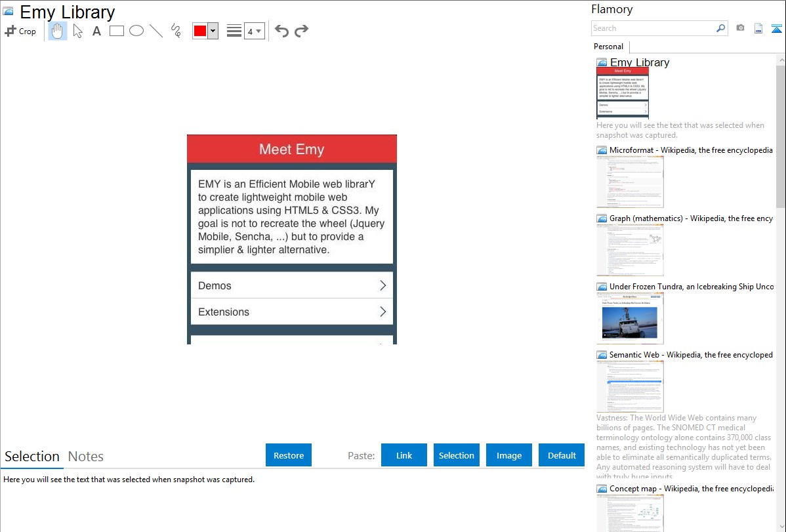Click icon beside Graph (mathematics) title
786x532 pixels.
602,218
